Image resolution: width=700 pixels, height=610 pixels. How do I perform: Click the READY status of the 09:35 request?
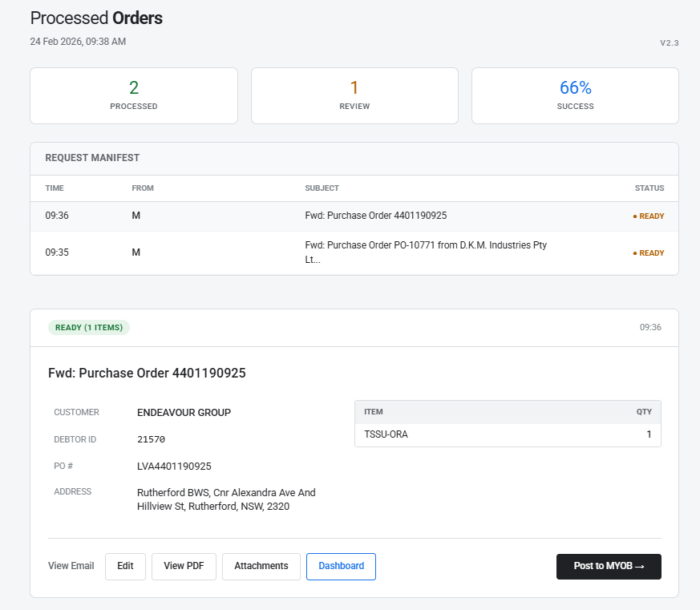tap(649, 253)
